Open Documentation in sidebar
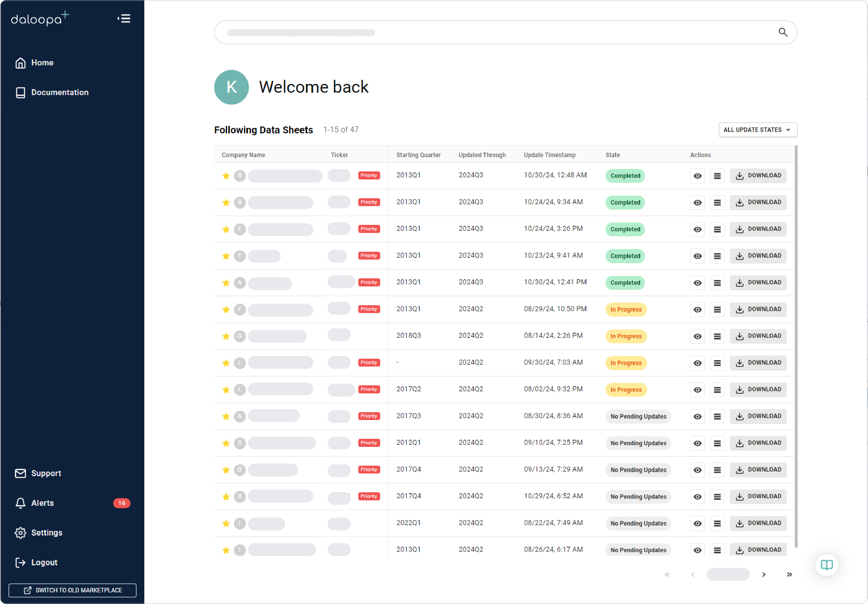The image size is (868, 604). [x=60, y=92]
